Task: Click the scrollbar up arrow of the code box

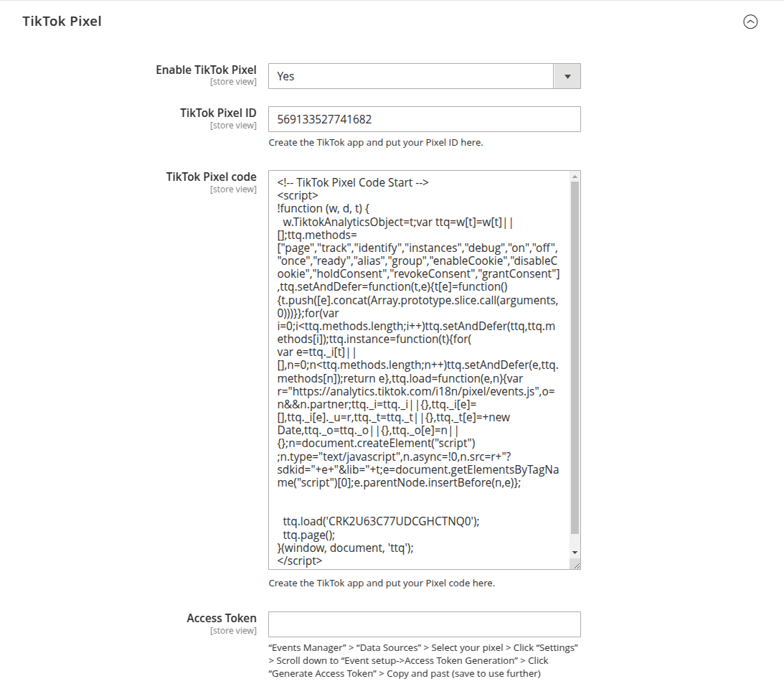Action: [575, 177]
